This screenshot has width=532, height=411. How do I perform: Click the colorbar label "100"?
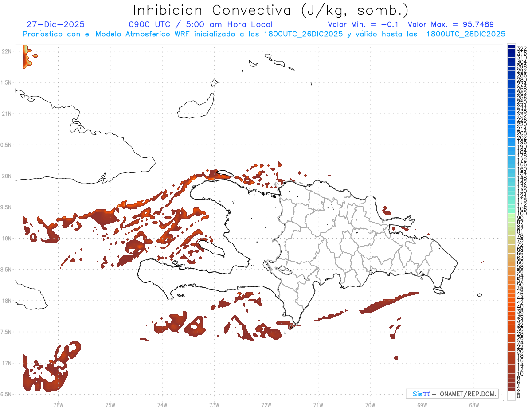pos(522,214)
